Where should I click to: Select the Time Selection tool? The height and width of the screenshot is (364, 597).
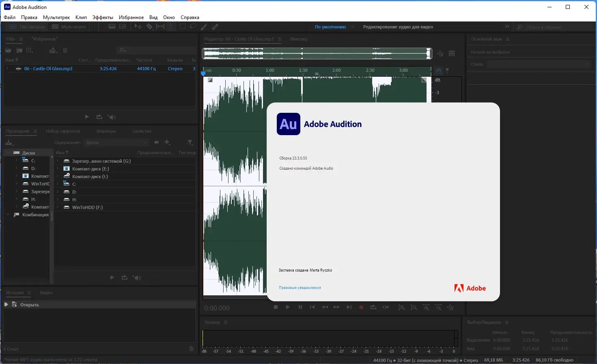171,26
